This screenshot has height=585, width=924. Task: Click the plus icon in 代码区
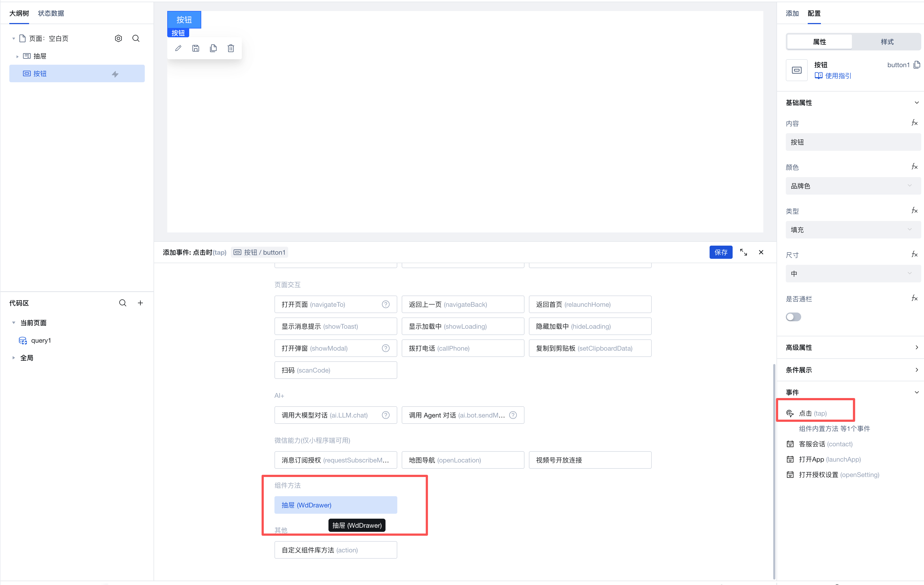pyautogui.click(x=140, y=303)
